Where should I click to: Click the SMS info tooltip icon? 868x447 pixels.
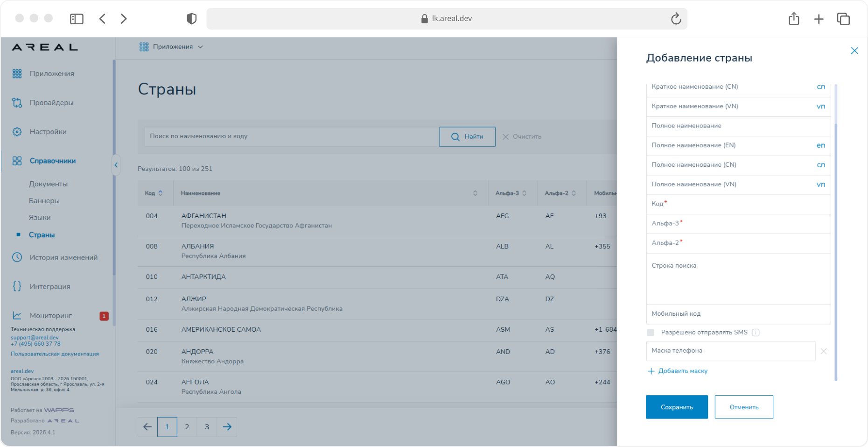[x=756, y=333]
